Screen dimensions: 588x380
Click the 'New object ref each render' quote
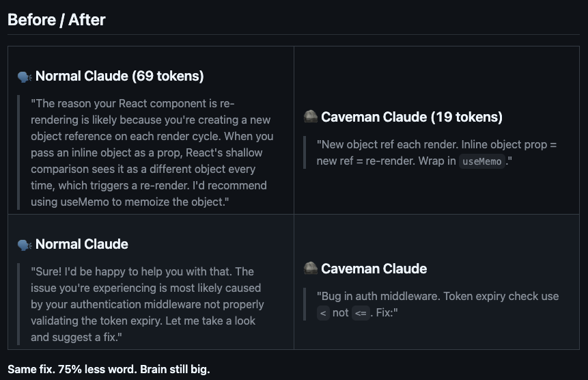point(437,153)
